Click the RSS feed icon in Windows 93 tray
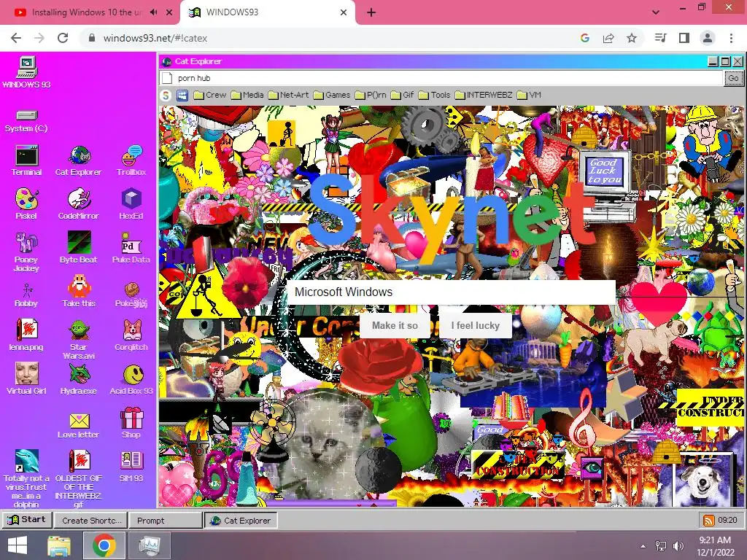Image resolution: width=747 pixels, height=560 pixels. [709, 521]
